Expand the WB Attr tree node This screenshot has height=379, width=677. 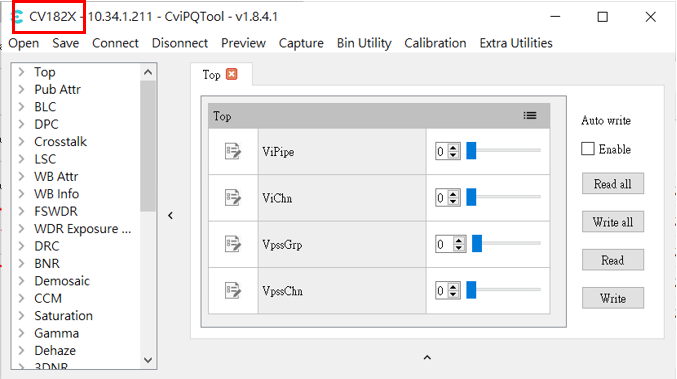click(21, 176)
